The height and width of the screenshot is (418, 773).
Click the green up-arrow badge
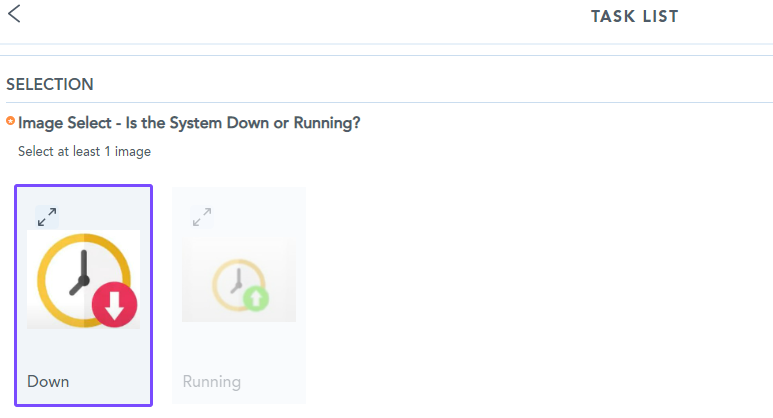coord(257,297)
